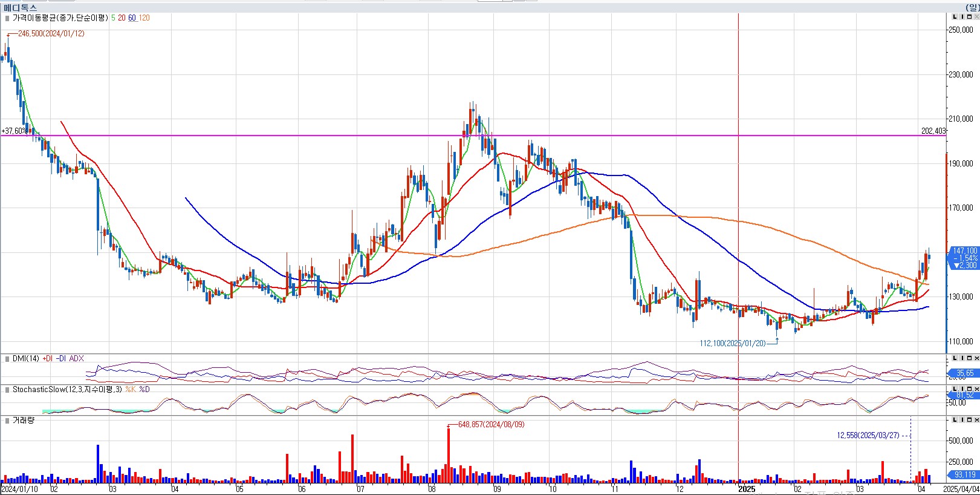
Task: Click the L button in price panel
Action: [x=955, y=17]
